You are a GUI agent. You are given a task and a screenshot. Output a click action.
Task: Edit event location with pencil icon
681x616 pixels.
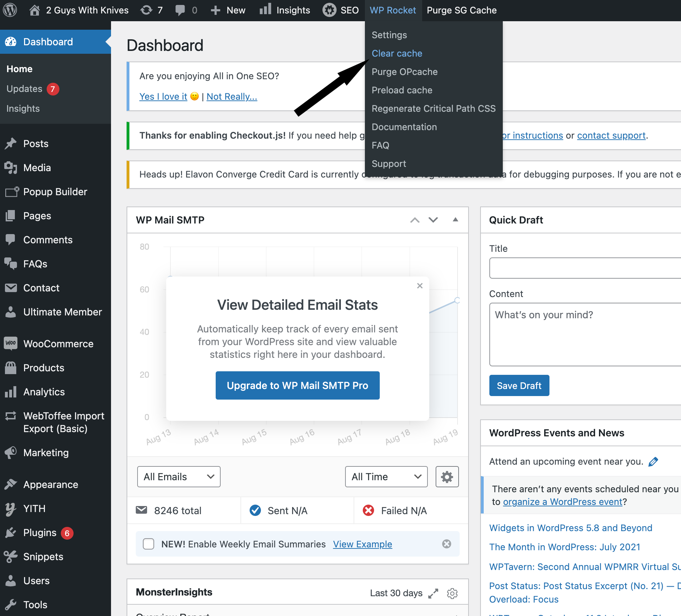coord(653,461)
